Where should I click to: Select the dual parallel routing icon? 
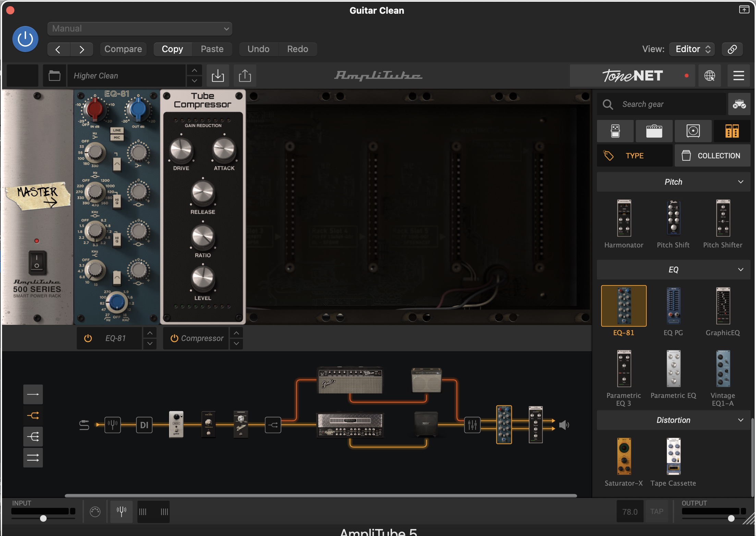[x=33, y=458]
